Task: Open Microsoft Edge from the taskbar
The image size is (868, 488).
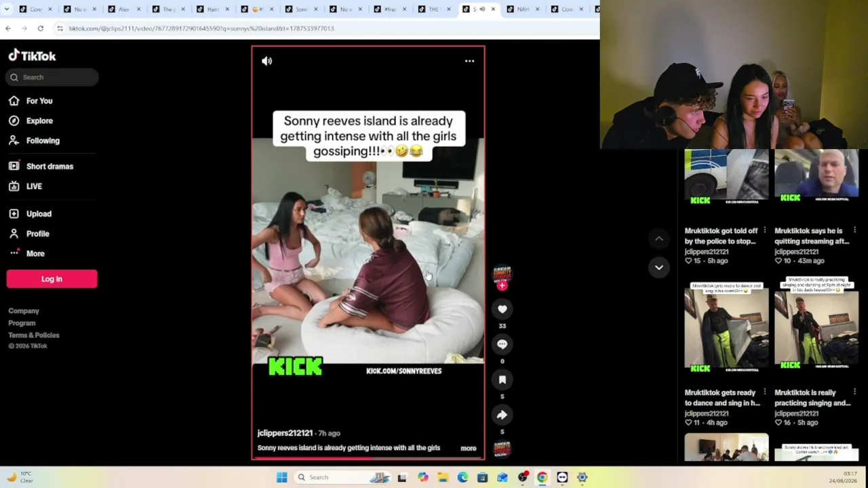Action: click(x=462, y=477)
